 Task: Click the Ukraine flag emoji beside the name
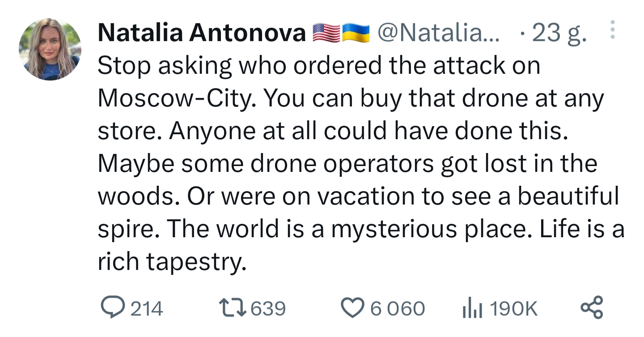point(356,33)
